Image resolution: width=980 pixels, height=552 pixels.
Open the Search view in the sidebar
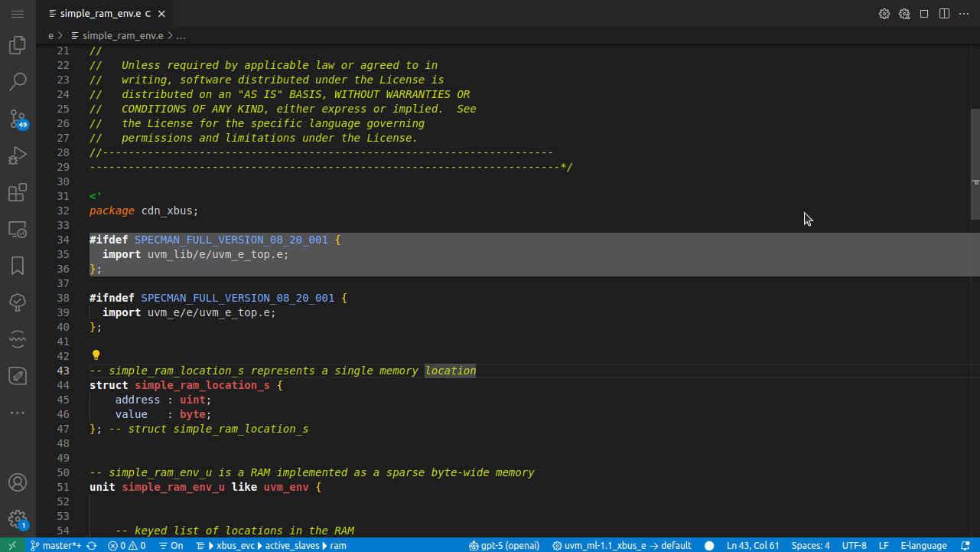coord(18,81)
